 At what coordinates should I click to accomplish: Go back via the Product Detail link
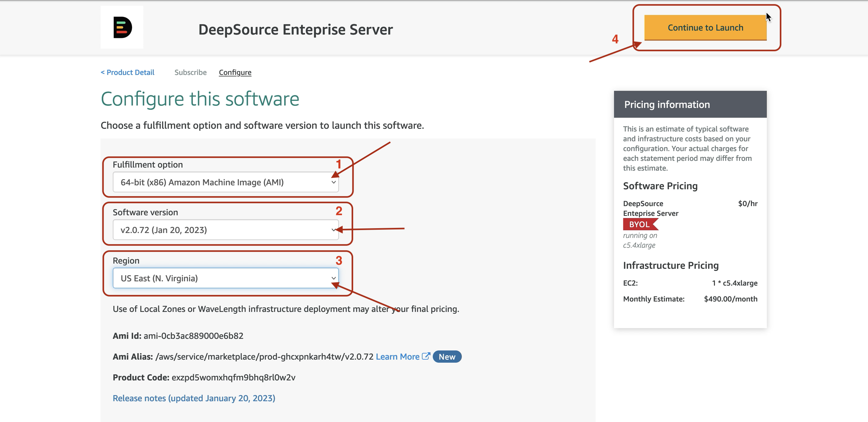tap(127, 72)
